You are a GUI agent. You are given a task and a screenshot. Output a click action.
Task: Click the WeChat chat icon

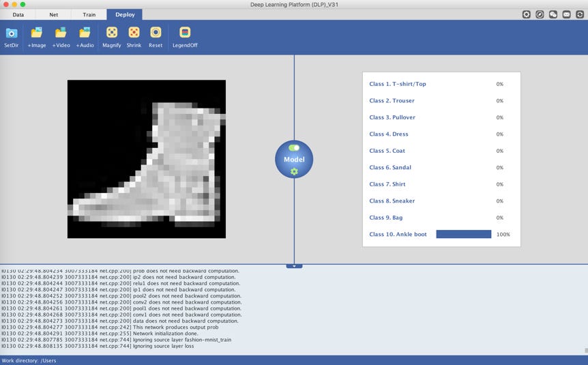[553, 14]
